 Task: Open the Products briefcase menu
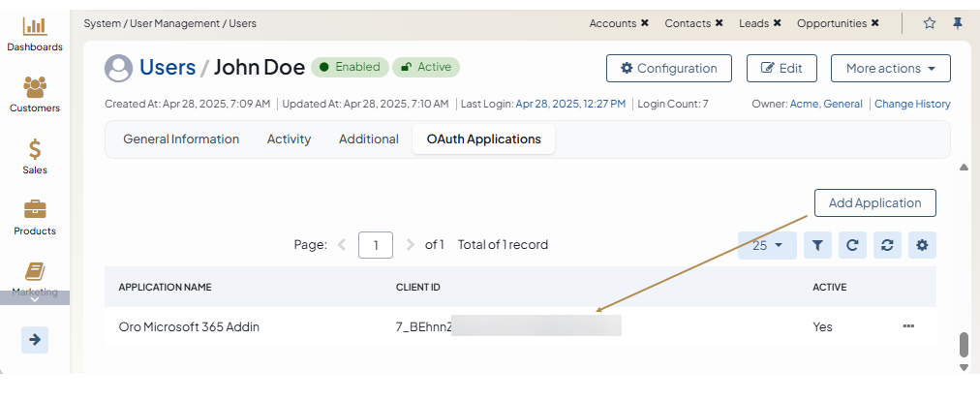click(x=35, y=210)
